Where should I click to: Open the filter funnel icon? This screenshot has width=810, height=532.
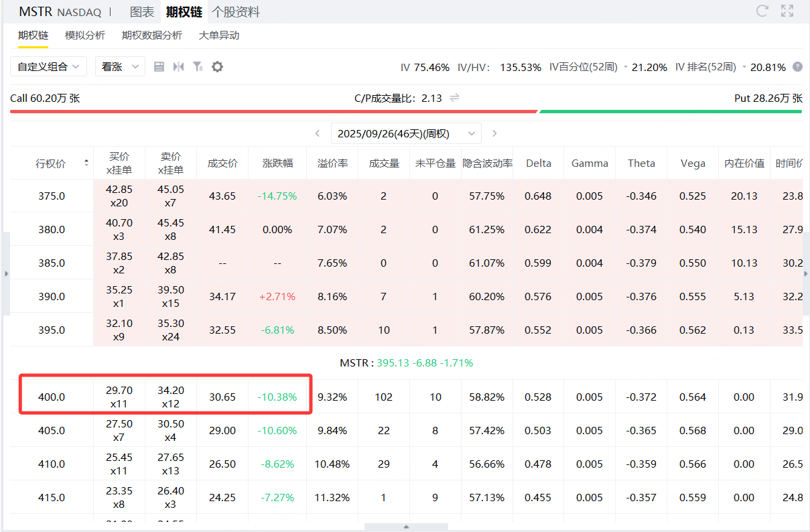click(198, 66)
